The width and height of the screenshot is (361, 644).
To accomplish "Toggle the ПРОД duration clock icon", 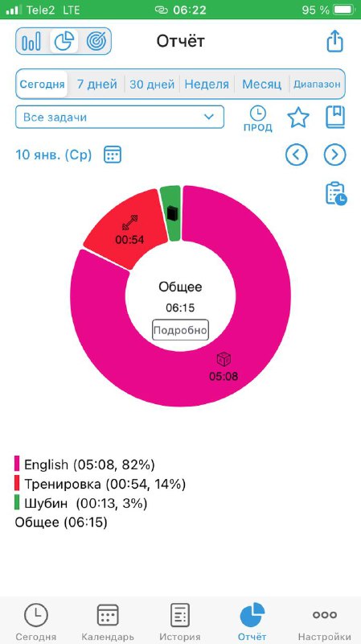I will point(258,119).
